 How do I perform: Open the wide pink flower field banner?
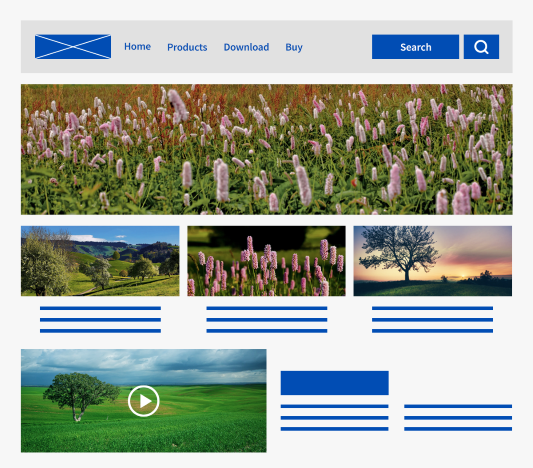pos(267,150)
